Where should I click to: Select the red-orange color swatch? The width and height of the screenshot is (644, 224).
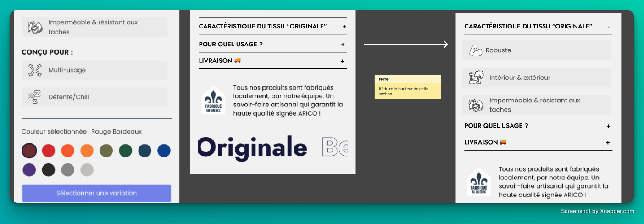click(x=68, y=150)
